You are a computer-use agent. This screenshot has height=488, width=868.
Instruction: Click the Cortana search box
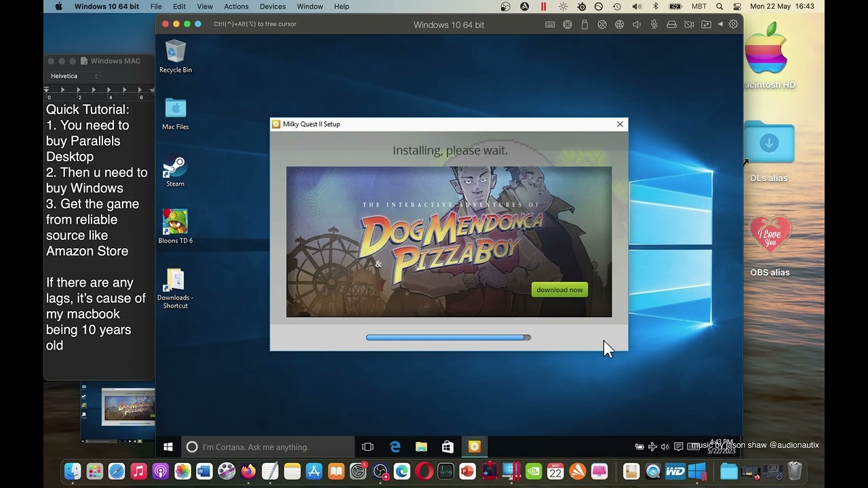(x=268, y=447)
